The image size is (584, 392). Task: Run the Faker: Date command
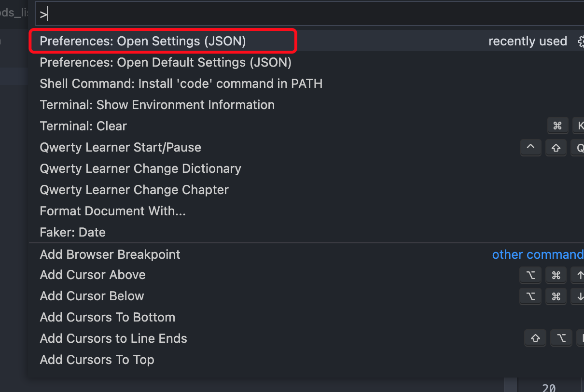[306, 232]
